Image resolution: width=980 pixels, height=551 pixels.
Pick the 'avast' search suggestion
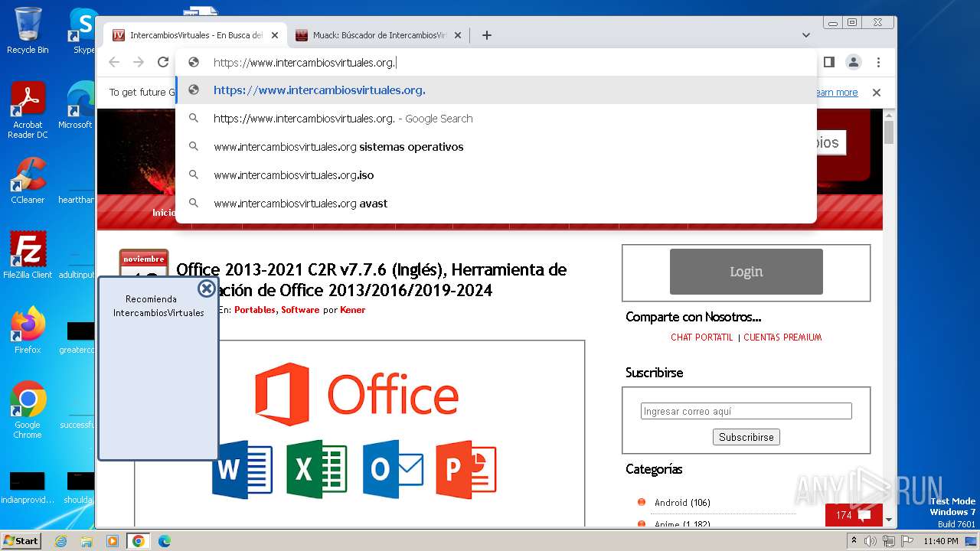[x=496, y=204]
